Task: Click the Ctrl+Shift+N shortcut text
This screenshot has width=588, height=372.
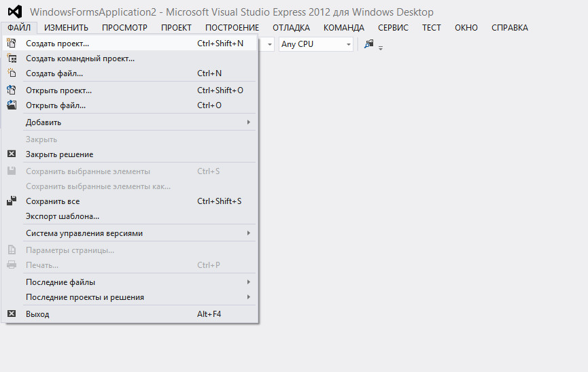Action: click(220, 43)
